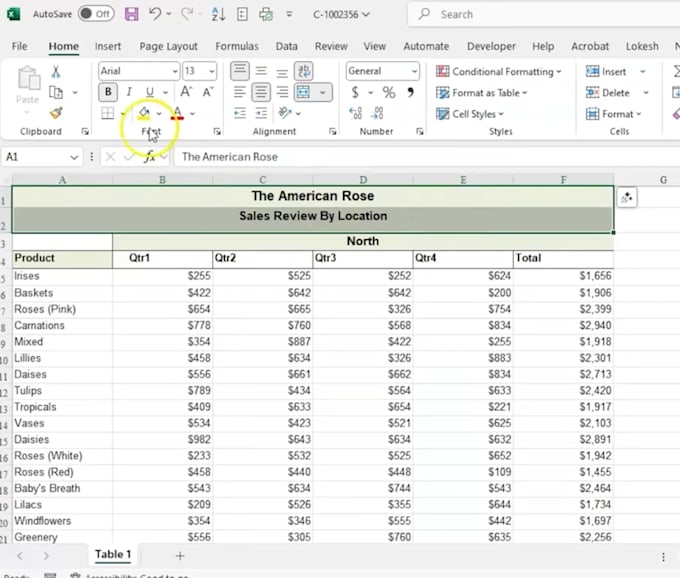Open General number format dropdown
Viewport: 680px width, 578px height.
(x=414, y=71)
